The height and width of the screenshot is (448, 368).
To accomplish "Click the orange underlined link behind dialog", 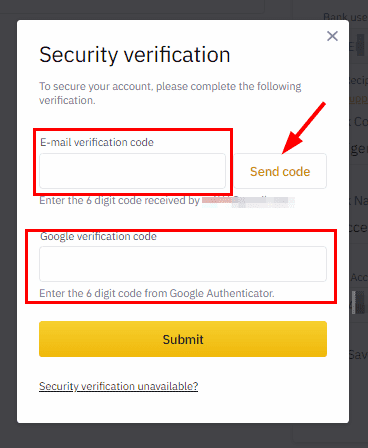I will (x=358, y=99).
